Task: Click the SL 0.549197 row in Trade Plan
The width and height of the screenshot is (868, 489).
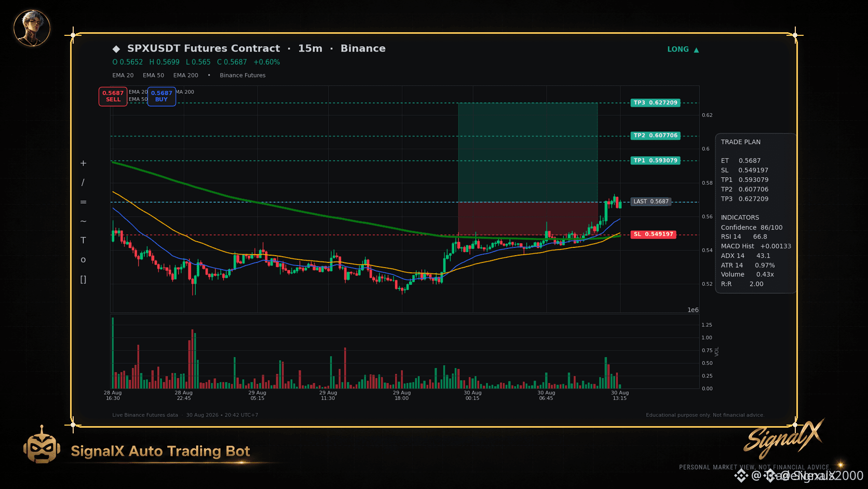Action: (x=744, y=170)
